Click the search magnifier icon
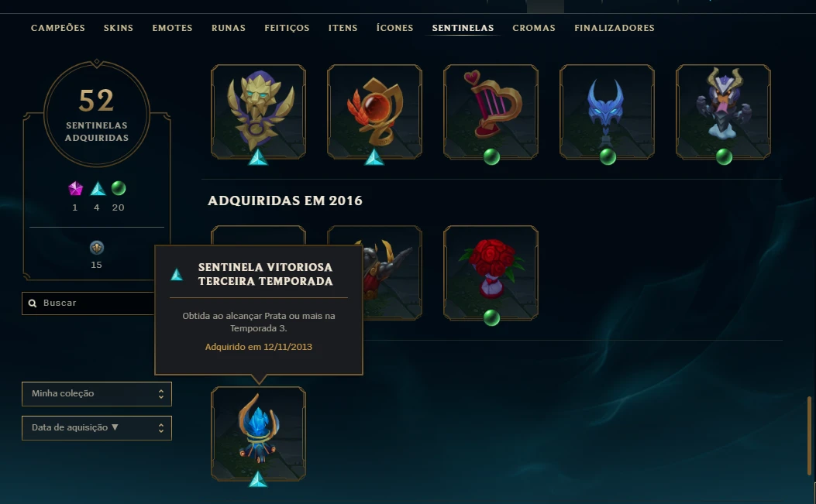 point(33,303)
